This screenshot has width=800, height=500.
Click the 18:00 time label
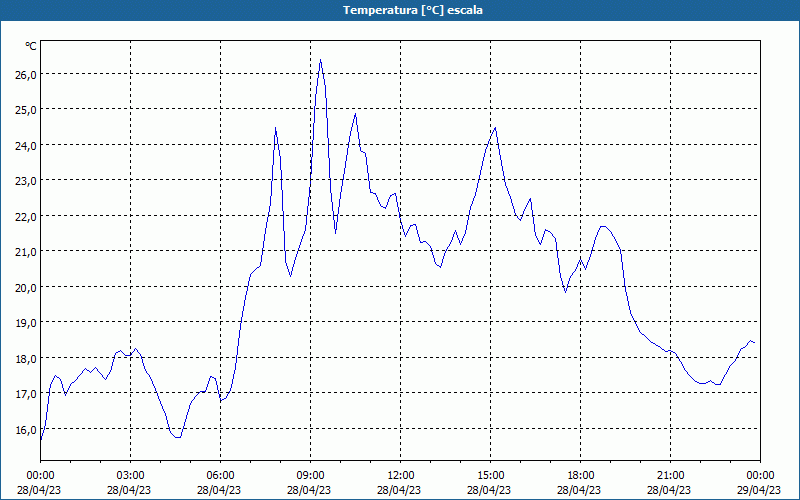tap(581, 476)
